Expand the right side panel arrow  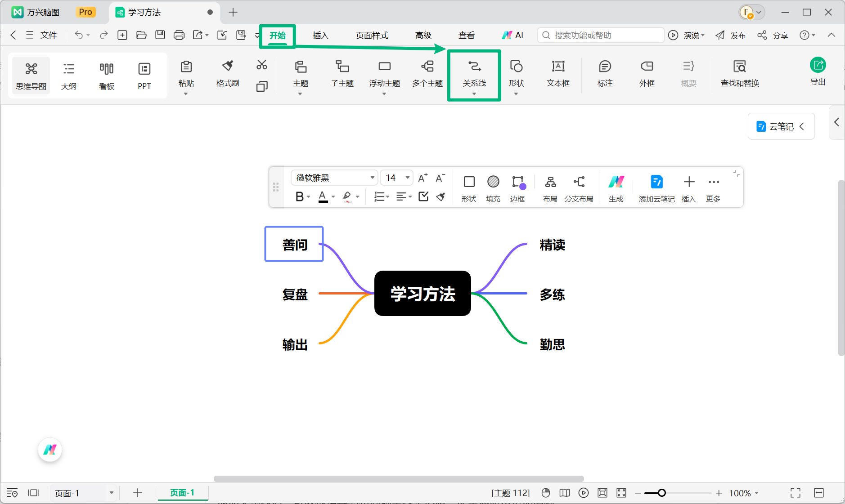[836, 122]
